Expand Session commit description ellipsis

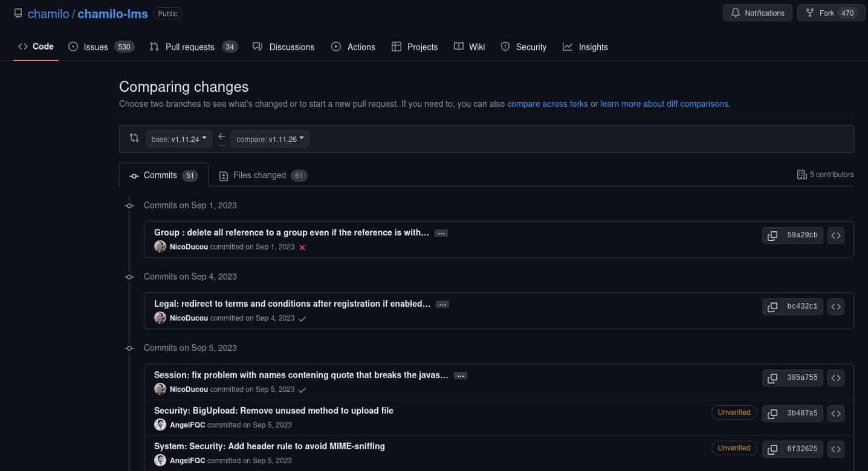pos(461,376)
